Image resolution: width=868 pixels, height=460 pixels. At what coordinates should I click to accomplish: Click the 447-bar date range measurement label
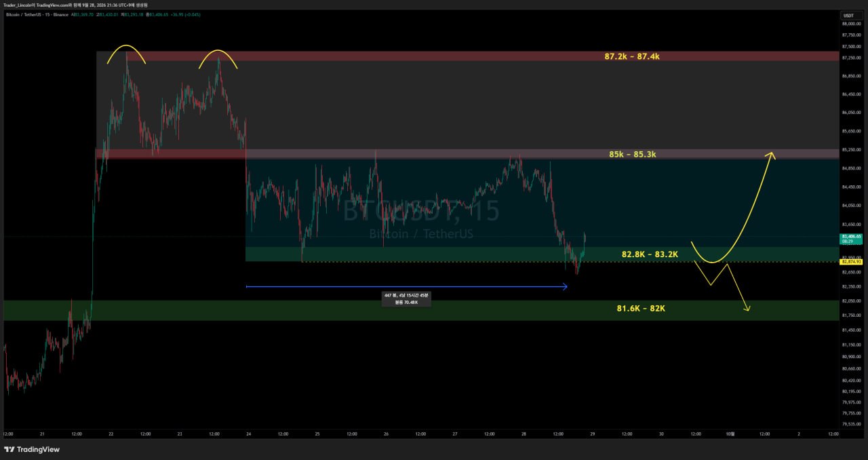pyautogui.click(x=407, y=299)
